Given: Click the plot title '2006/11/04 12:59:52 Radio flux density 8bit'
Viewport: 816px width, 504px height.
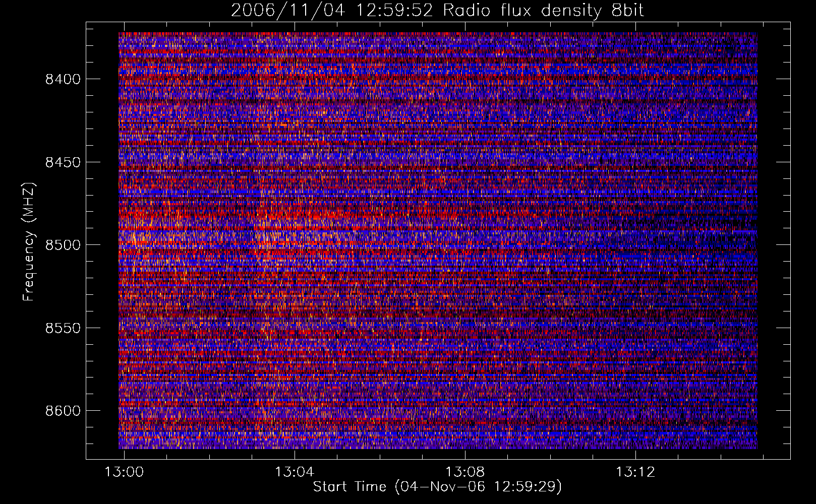Looking at the screenshot, I should [x=438, y=10].
